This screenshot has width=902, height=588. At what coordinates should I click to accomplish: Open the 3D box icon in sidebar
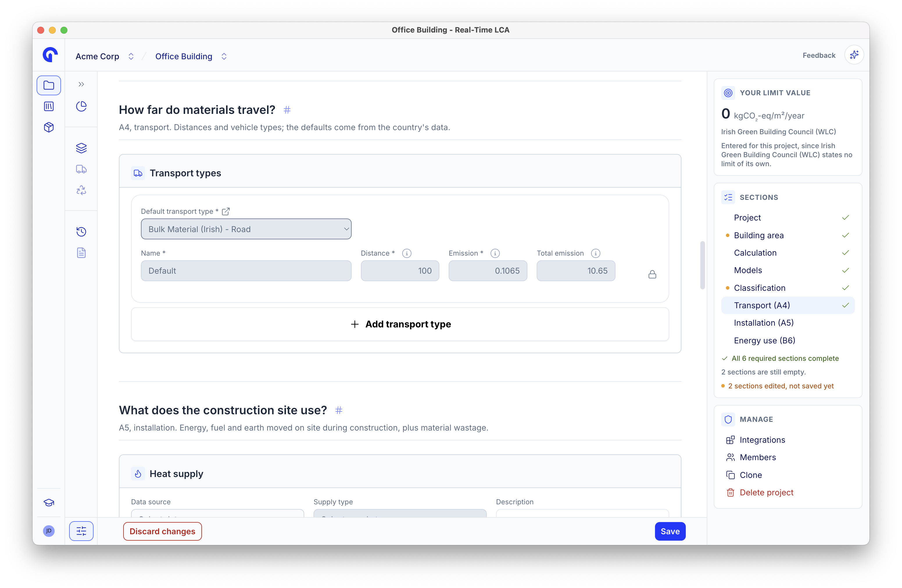pyautogui.click(x=49, y=127)
